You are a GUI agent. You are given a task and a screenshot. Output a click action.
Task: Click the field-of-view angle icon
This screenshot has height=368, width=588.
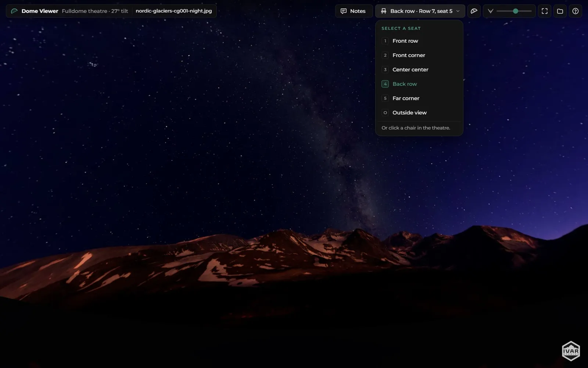coord(490,11)
